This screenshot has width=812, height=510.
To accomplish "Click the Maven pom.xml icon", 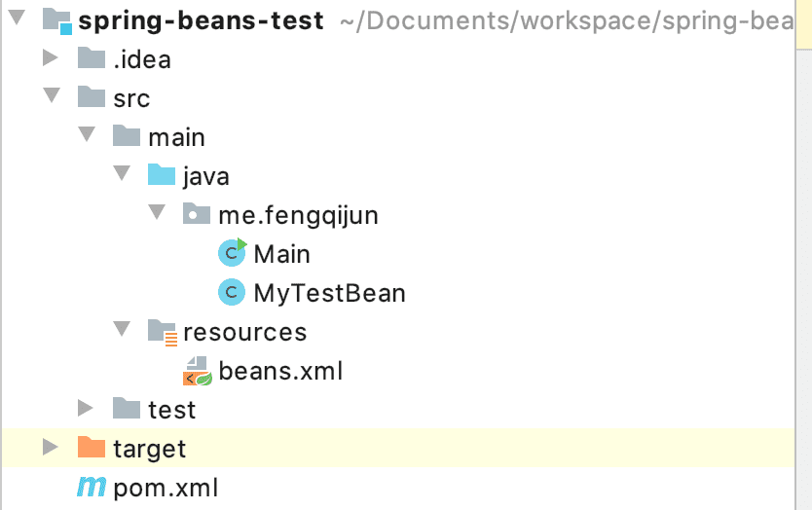I will coord(92,487).
